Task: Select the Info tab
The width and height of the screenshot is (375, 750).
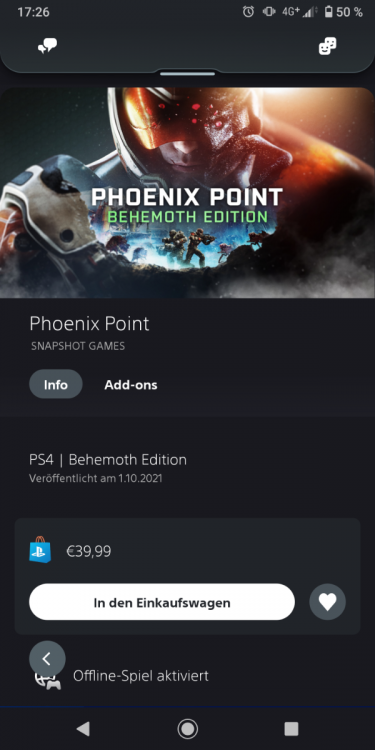Action: pos(56,384)
